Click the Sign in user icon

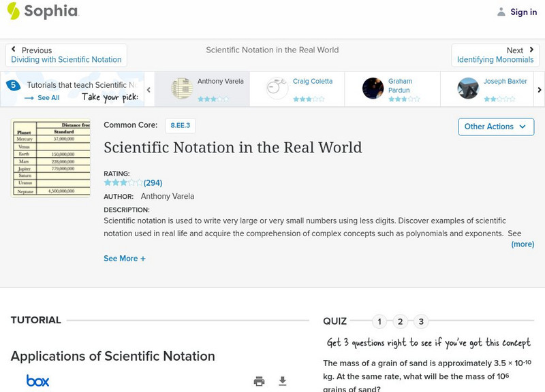(x=501, y=12)
